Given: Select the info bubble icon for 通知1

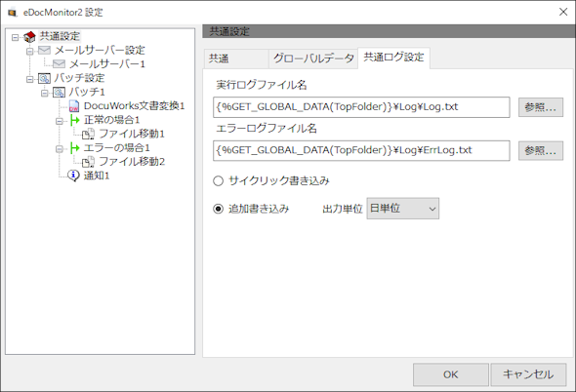Looking at the screenshot, I should point(74,176).
